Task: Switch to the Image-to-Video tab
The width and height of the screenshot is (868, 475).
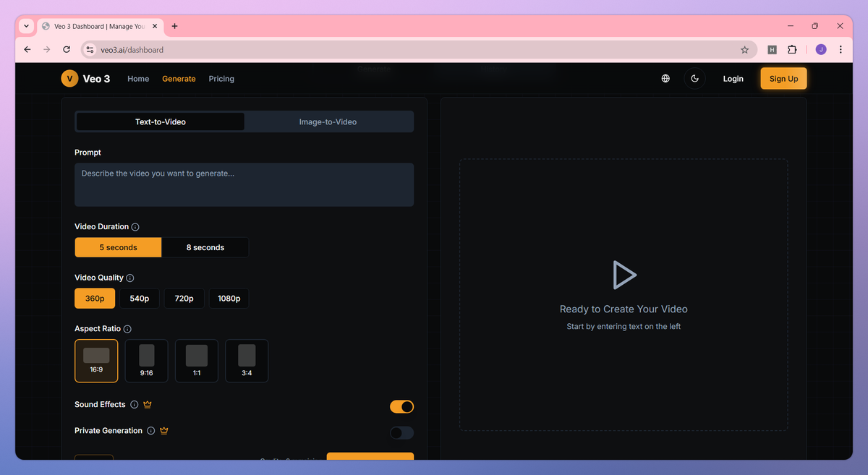Action: click(328, 122)
